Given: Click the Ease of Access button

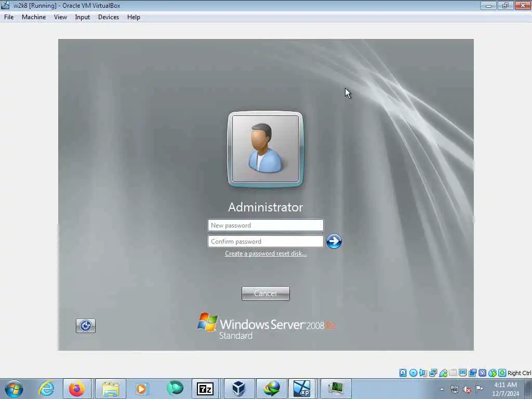Looking at the screenshot, I should (x=86, y=326).
